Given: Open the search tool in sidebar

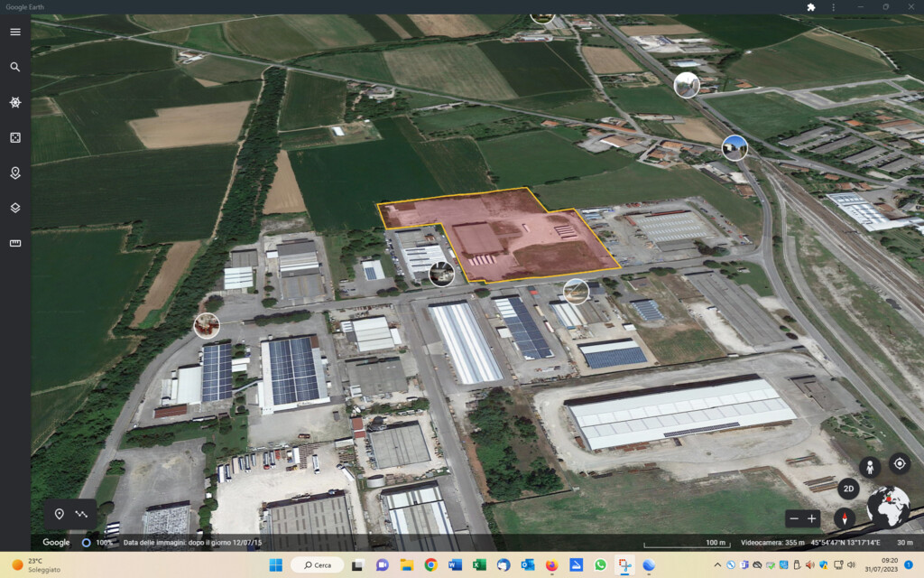Looking at the screenshot, I should (x=15, y=67).
